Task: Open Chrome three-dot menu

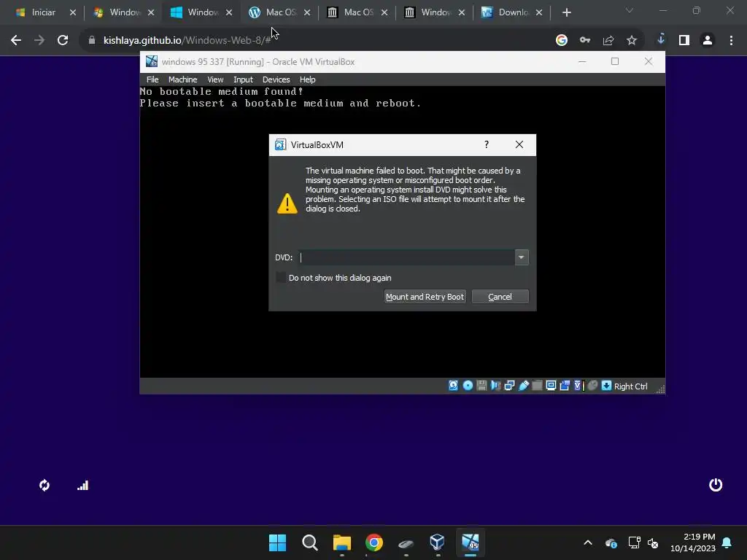Action: pyautogui.click(x=731, y=41)
